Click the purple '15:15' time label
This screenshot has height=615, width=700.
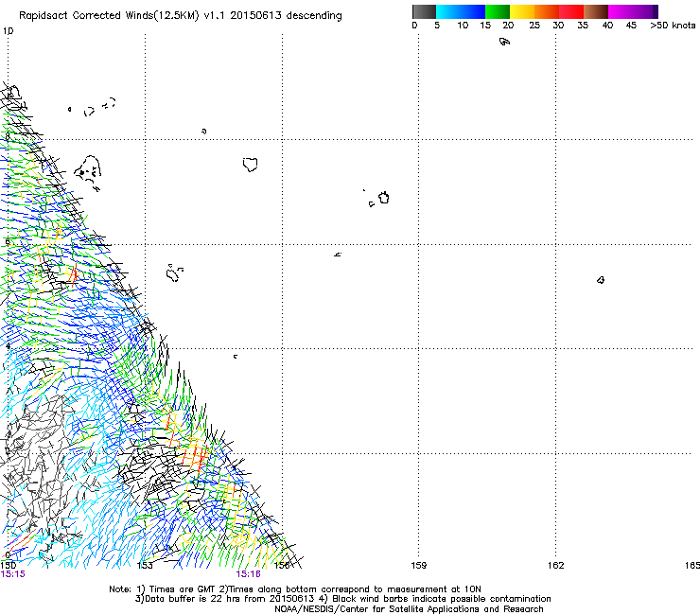pyautogui.click(x=13, y=574)
